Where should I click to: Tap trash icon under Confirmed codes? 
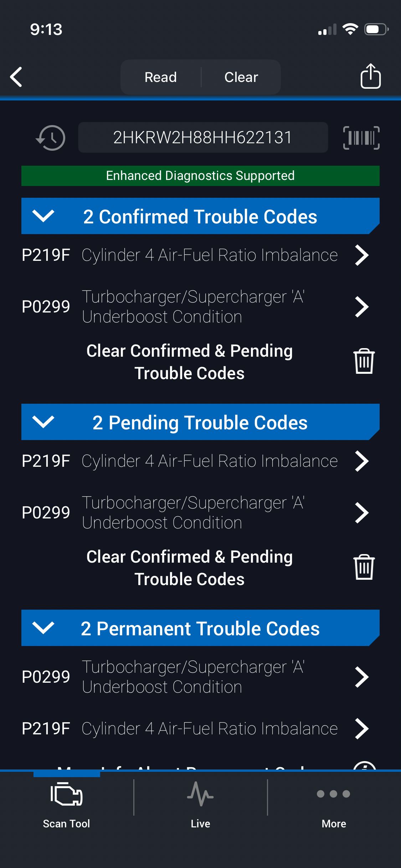(x=364, y=361)
